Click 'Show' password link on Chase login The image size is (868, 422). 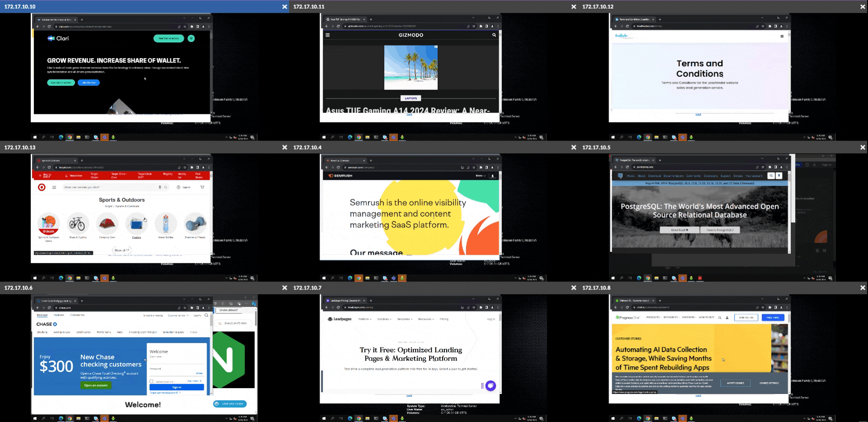(199, 373)
